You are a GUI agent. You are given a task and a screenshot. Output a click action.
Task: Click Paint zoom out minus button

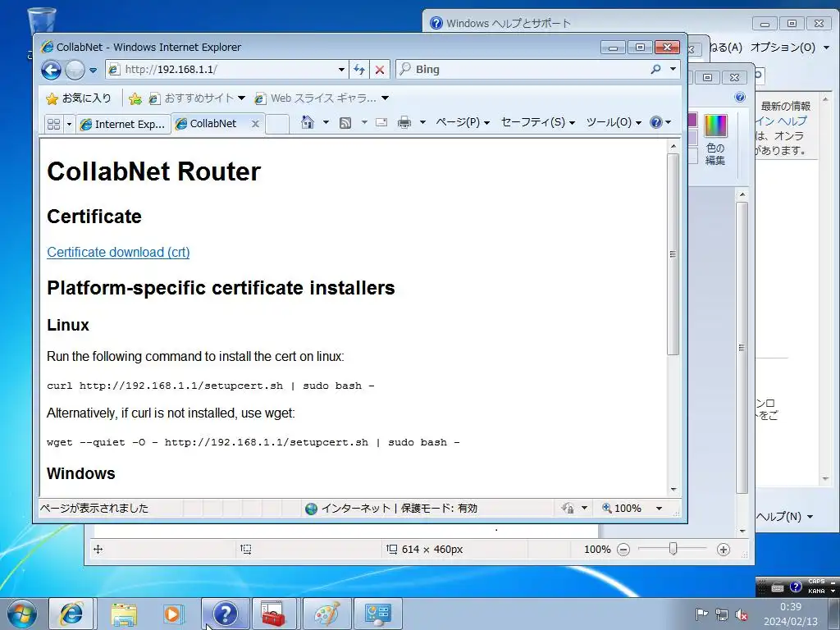point(623,550)
